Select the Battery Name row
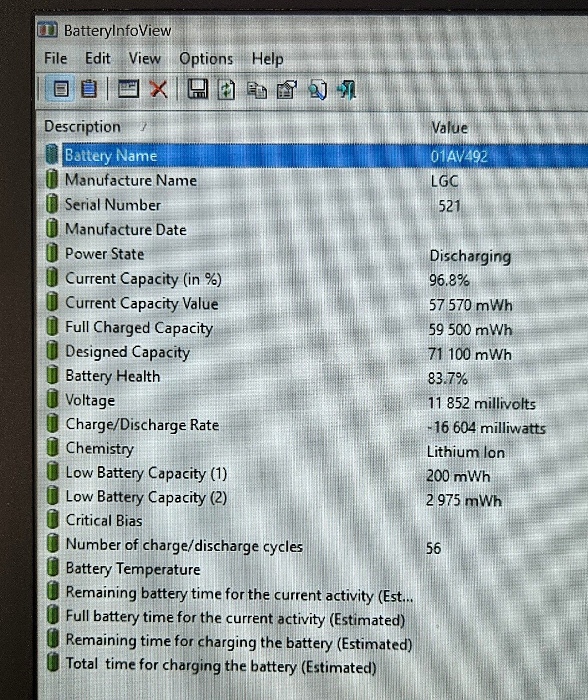Viewport: 588px width, 700px height. point(316,155)
